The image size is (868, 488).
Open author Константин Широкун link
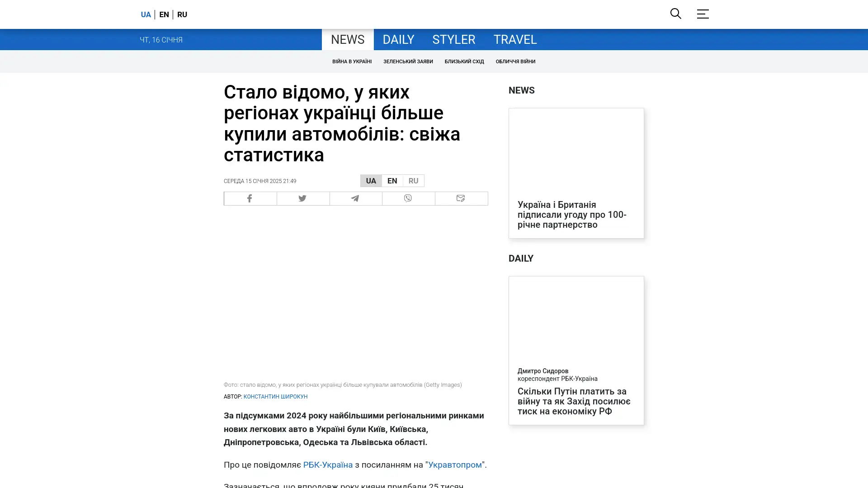(275, 397)
